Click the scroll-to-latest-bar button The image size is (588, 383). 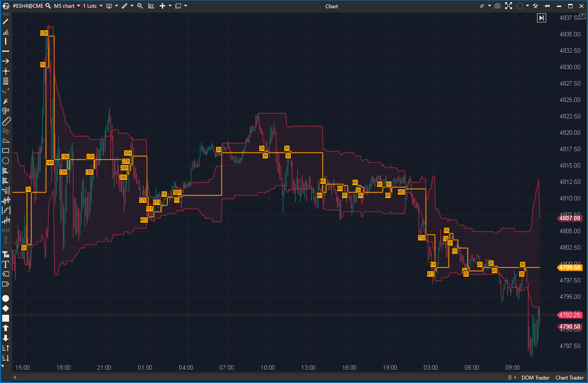[x=542, y=18]
